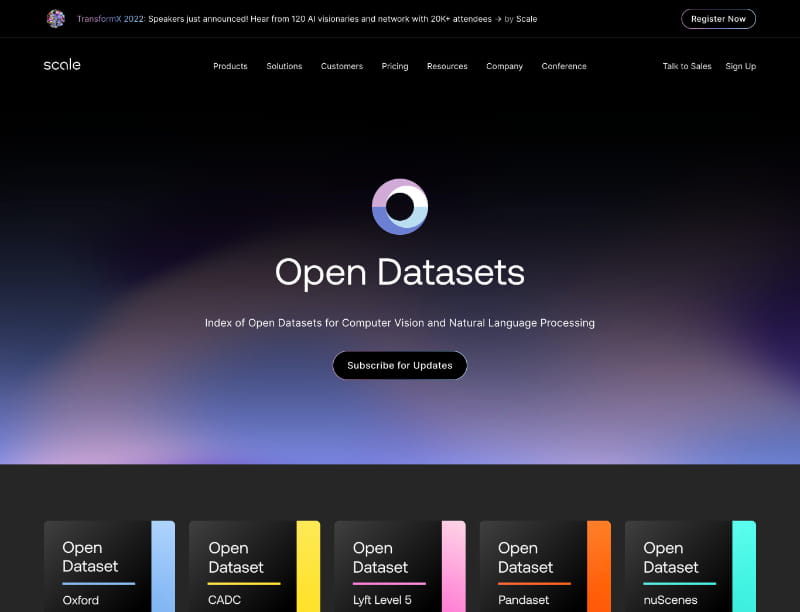Click Subscribe for Updates button
The width and height of the screenshot is (800, 612).
[400, 365]
